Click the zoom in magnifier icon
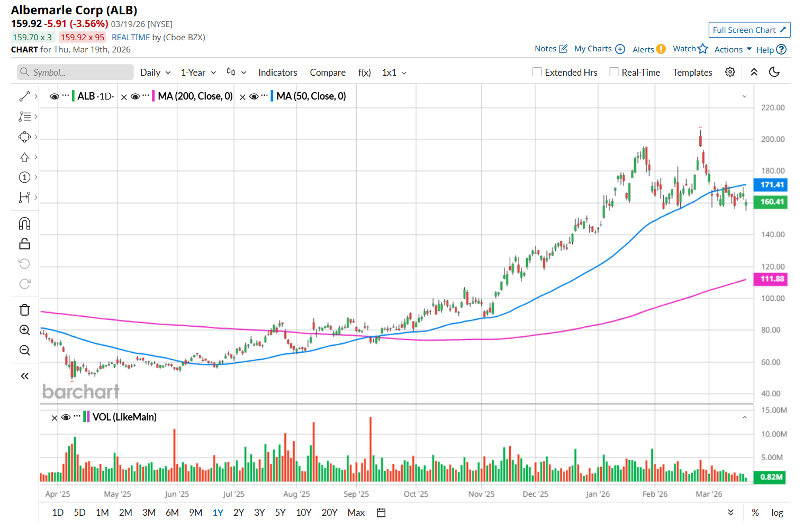Viewport: 812px width, 528px height. pyautogui.click(x=24, y=330)
